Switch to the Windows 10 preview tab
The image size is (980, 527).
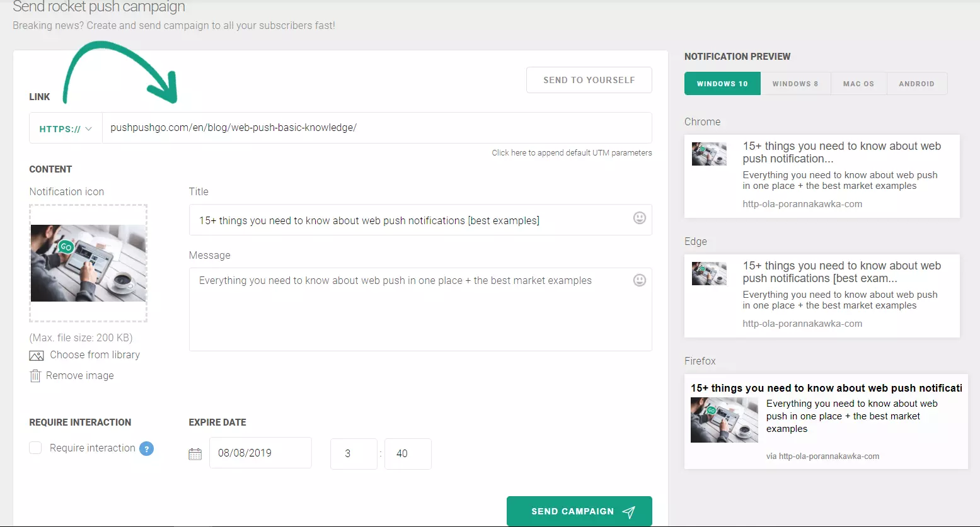[x=722, y=84]
